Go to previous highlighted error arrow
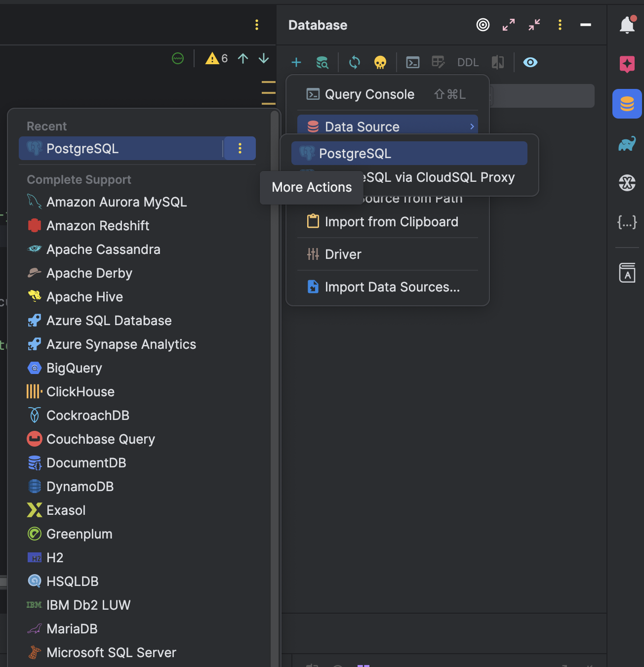Screen dimensions: 644x667 [x=243, y=58]
